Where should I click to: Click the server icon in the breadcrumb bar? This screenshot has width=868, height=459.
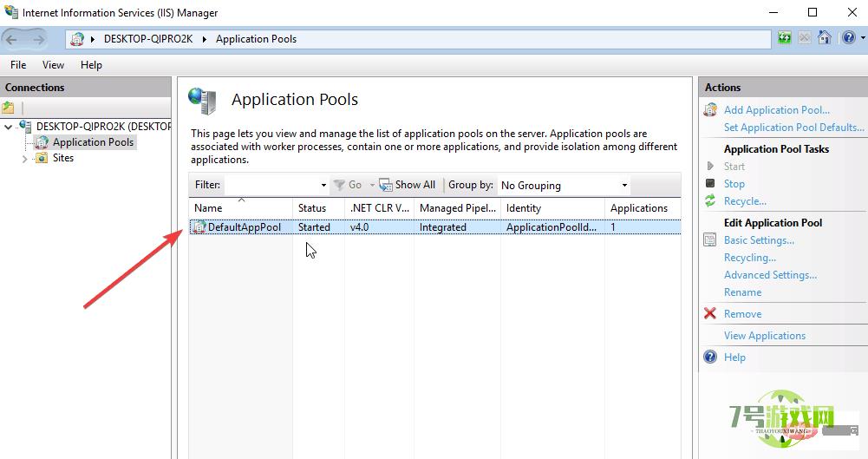[77, 39]
